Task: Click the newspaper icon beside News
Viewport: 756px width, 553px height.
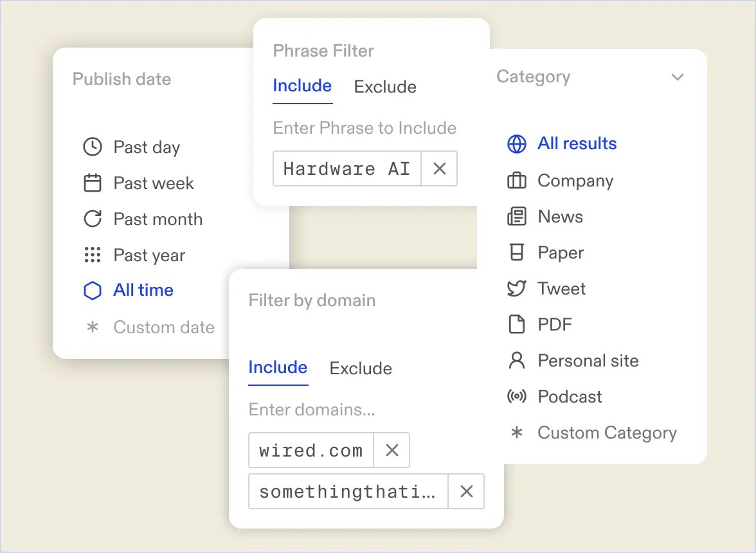Action: coord(517,217)
